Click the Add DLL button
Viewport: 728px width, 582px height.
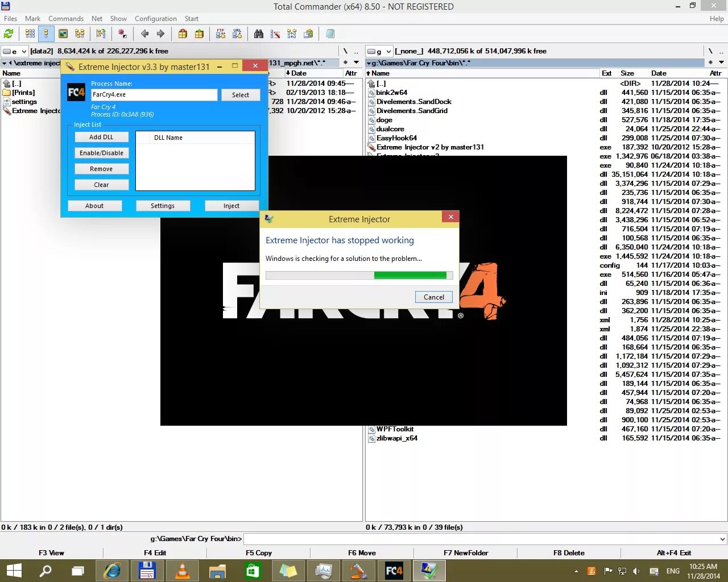pyautogui.click(x=101, y=137)
